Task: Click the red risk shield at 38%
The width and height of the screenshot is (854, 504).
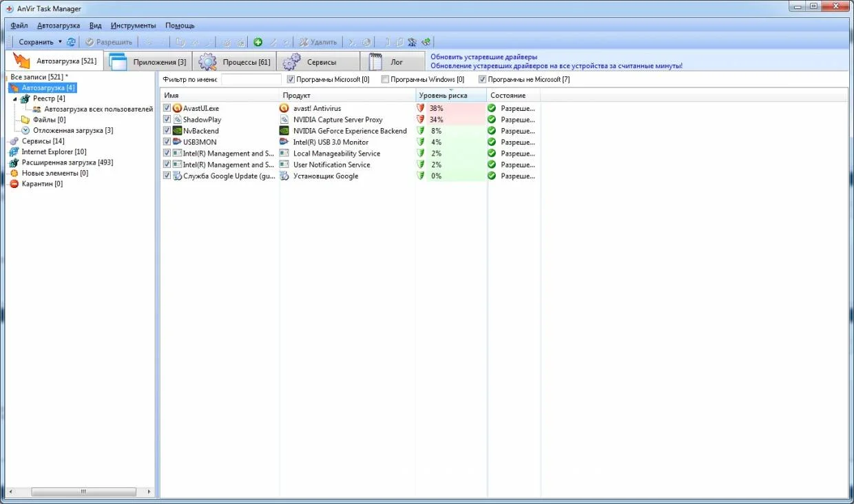Action: coord(421,108)
